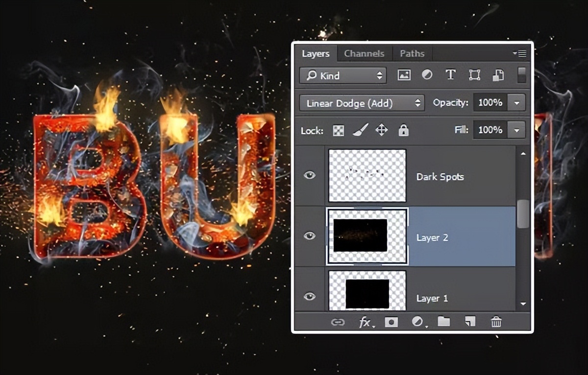Click the Layer 1 name text
588x375 pixels.
tap(432, 298)
